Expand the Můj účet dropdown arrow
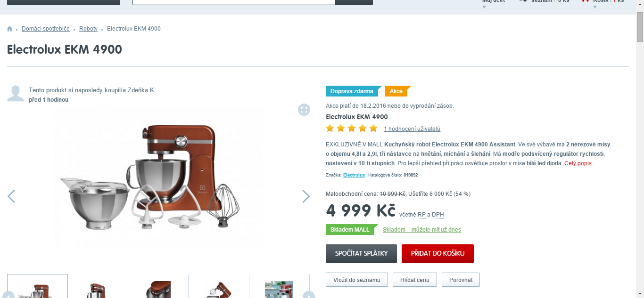The height and width of the screenshot is (298, 644). pyautogui.click(x=484, y=7)
